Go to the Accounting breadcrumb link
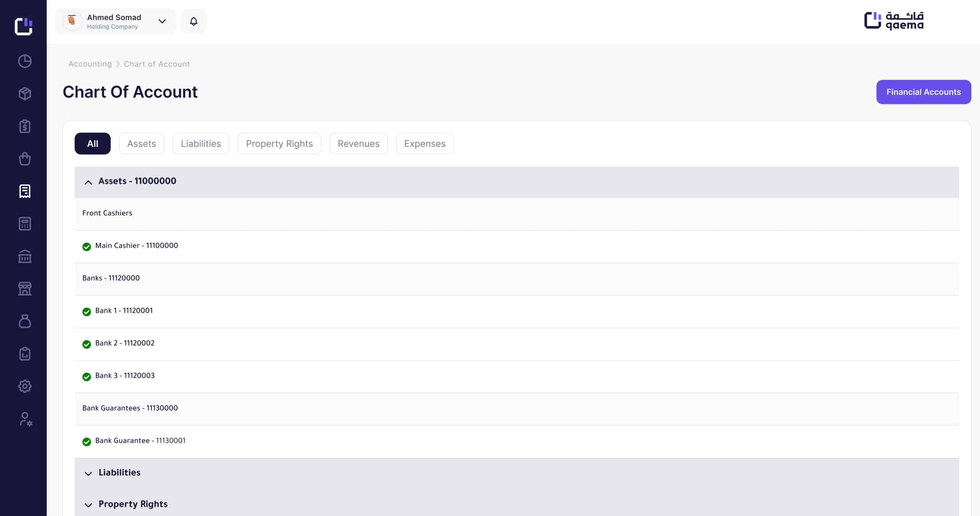Viewport: 980px width, 516px height. (x=90, y=64)
